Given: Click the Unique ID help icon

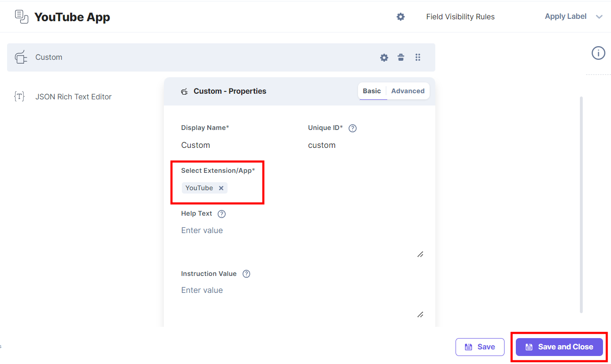Looking at the screenshot, I should pos(352,128).
